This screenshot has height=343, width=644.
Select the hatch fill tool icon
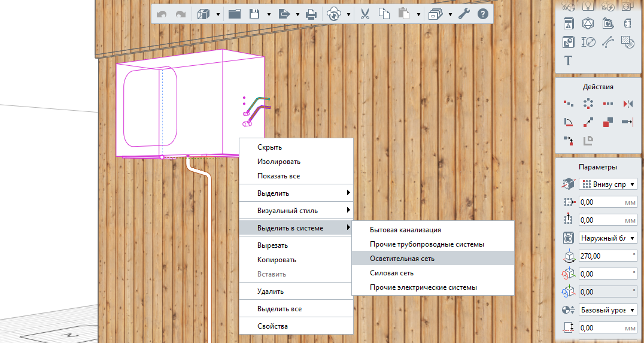[628, 42]
